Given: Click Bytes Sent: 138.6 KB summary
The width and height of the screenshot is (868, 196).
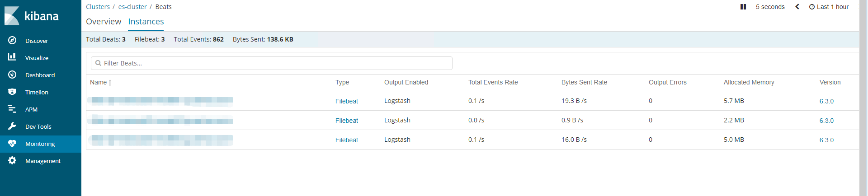Looking at the screenshot, I should pos(263,39).
